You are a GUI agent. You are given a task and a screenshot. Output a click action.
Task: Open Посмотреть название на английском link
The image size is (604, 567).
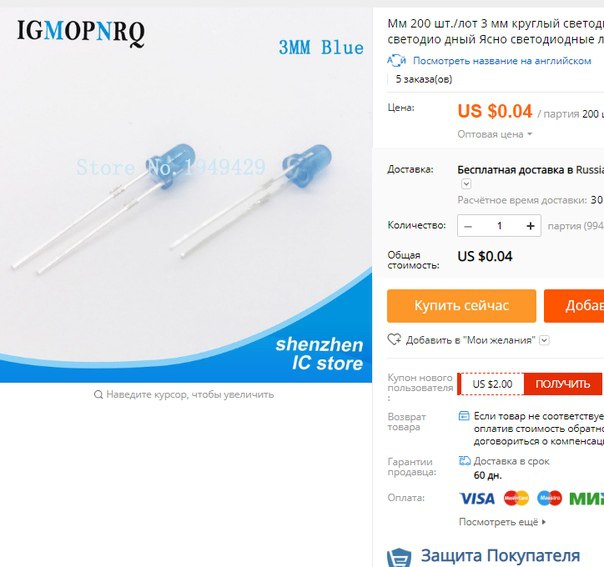point(502,61)
